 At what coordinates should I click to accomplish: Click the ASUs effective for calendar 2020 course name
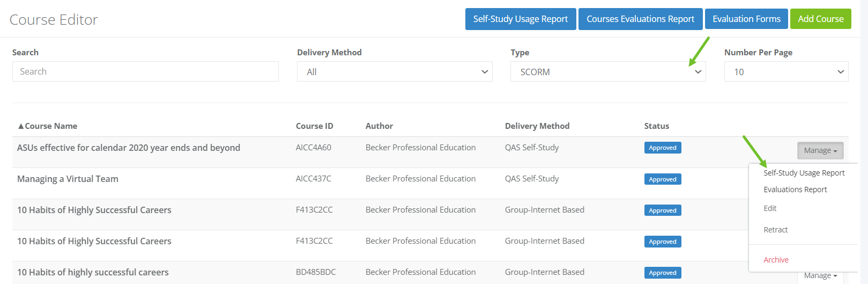(x=129, y=148)
